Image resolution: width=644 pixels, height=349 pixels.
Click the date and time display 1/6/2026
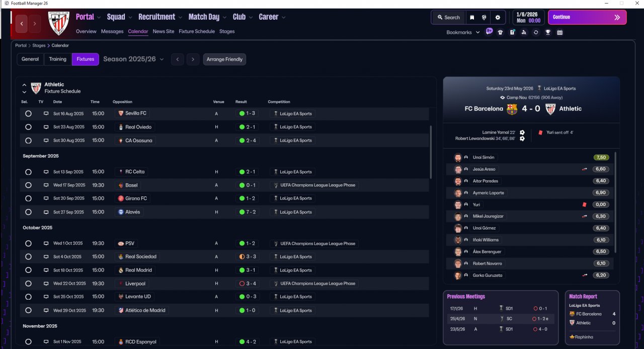pos(528,17)
